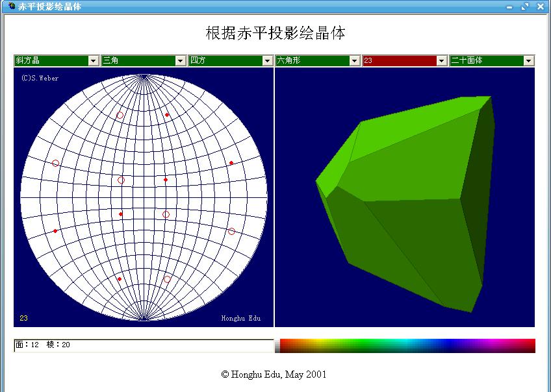Click the 面:12 棱:20 text field

coord(143,345)
